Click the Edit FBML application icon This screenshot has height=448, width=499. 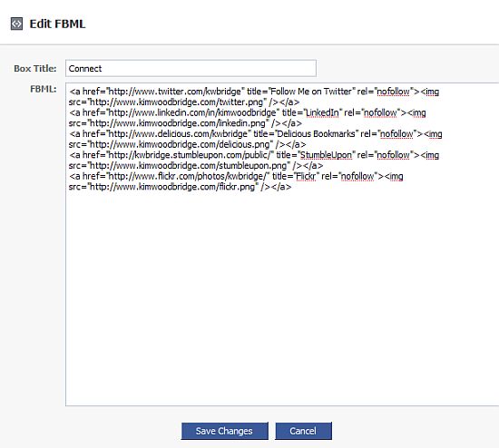[x=16, y=24]
